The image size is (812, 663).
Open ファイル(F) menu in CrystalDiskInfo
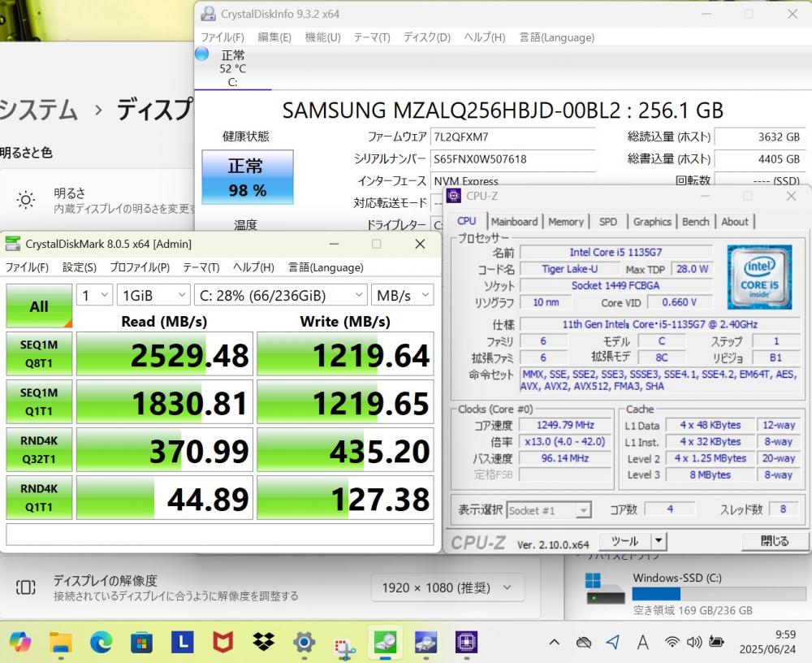(x=222, y=37)
